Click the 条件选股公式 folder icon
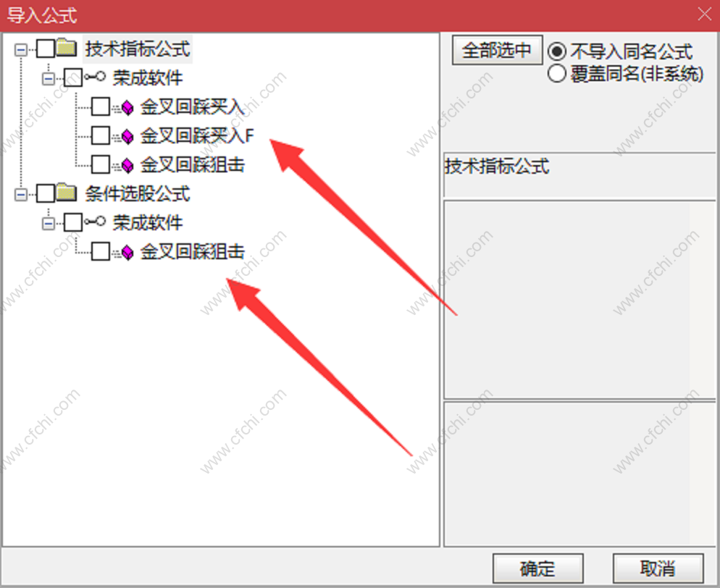Viewport: 720px width, 588px height. [x=67, y=193]
